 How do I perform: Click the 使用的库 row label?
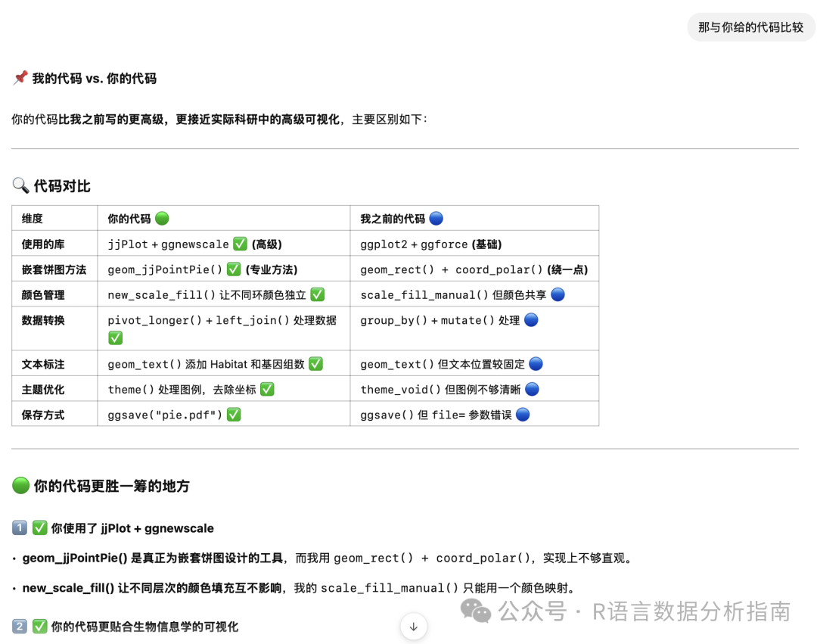(x=43, y=244)
